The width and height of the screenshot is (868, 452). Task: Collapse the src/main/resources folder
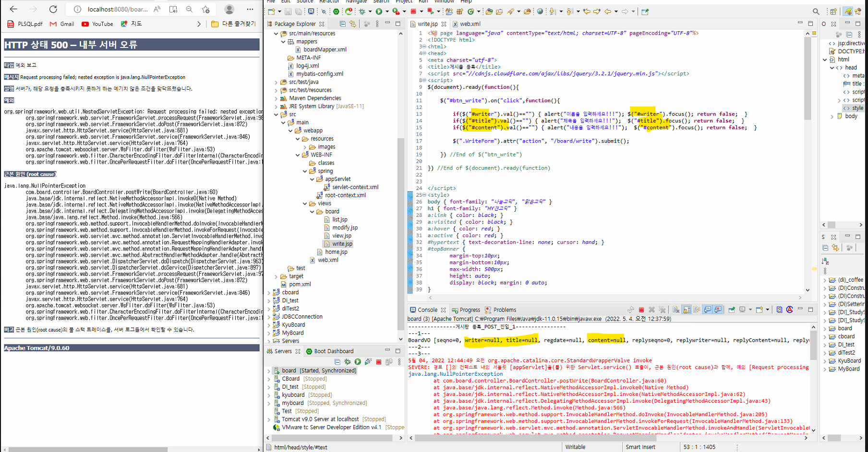coord(276,34)
